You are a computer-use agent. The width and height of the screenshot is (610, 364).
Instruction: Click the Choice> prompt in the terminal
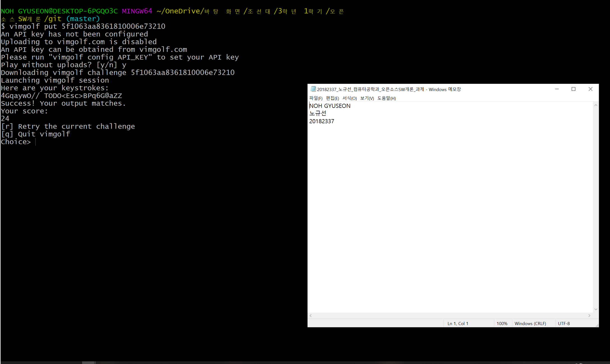[16, 142]
